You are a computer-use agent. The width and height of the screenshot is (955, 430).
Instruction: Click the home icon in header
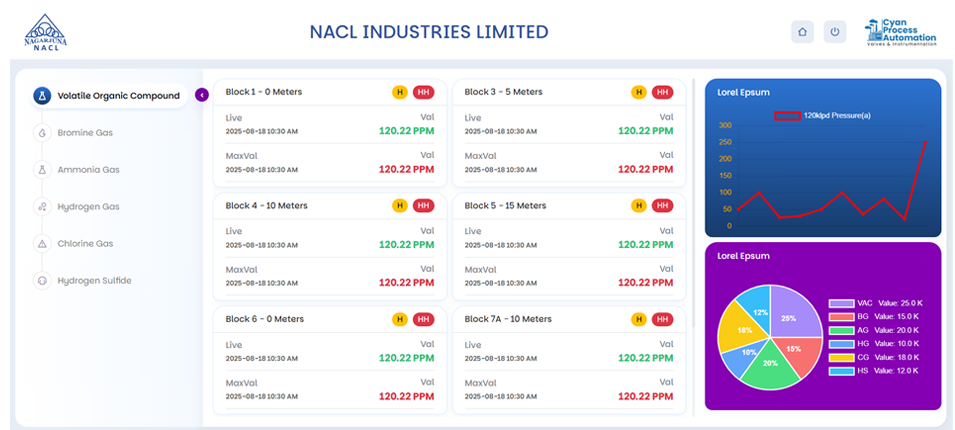[802, 32]
